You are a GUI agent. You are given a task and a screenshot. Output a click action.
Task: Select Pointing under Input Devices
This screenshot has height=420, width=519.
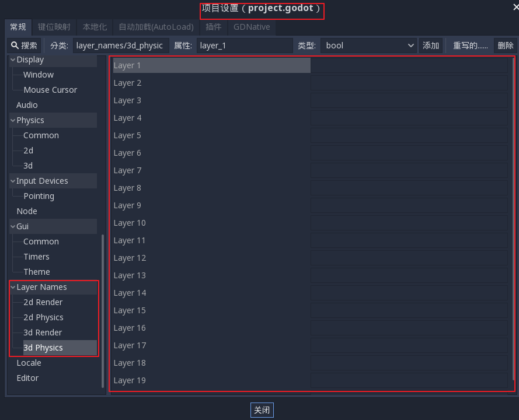(x=39, y=196)
